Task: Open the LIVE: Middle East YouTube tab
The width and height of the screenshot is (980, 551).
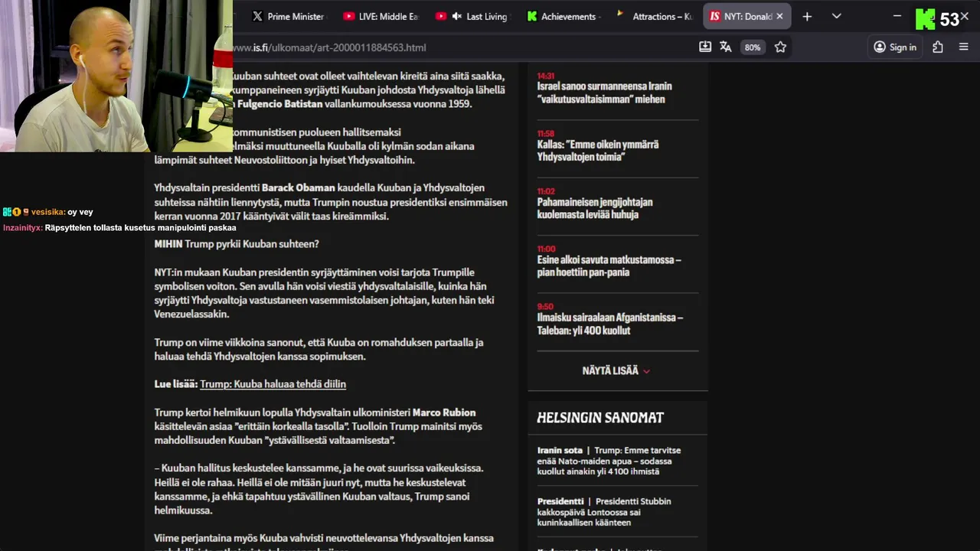Action: (x=381, y=16)
